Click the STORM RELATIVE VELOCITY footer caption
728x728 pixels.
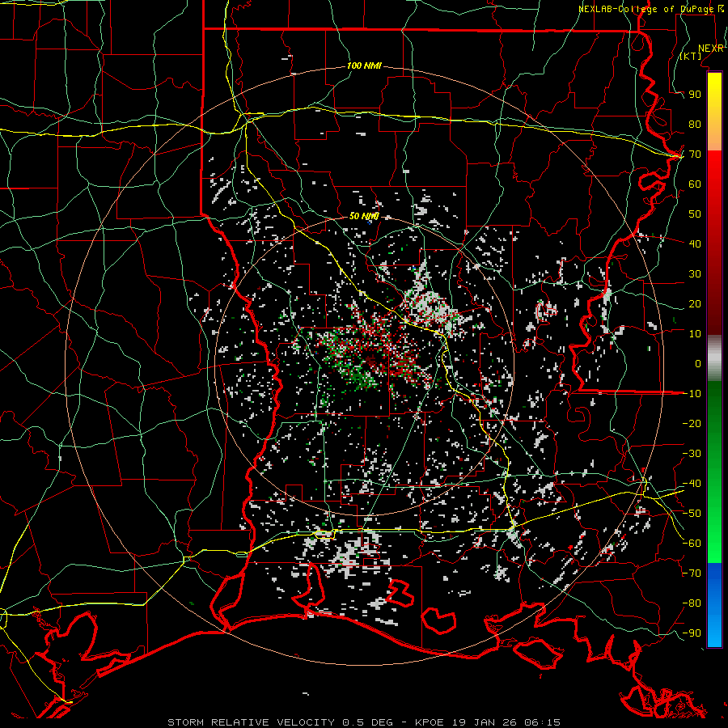(364, 722)
